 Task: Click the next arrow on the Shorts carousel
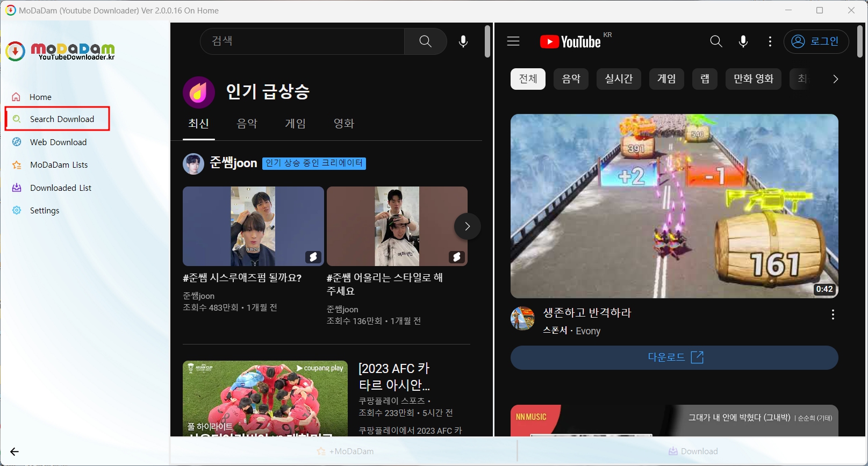[x=467, y=226]
